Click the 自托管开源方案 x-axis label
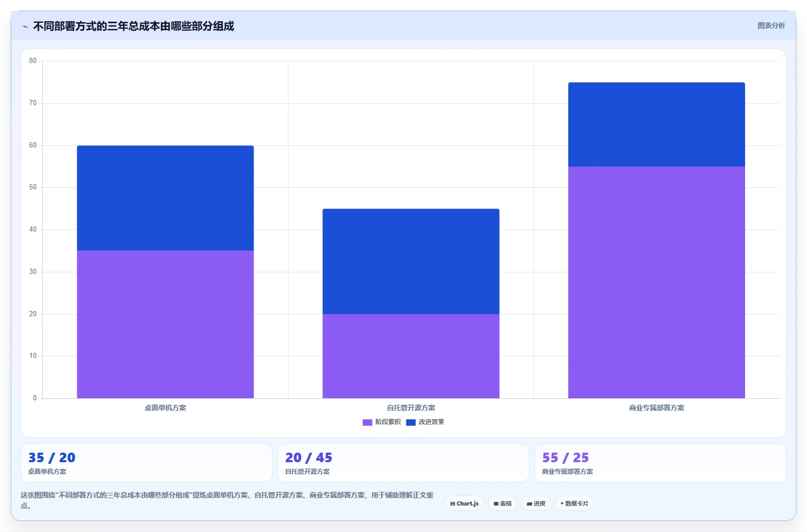The height and width of the screenshot is (532, 807). [x=411, y=408]
